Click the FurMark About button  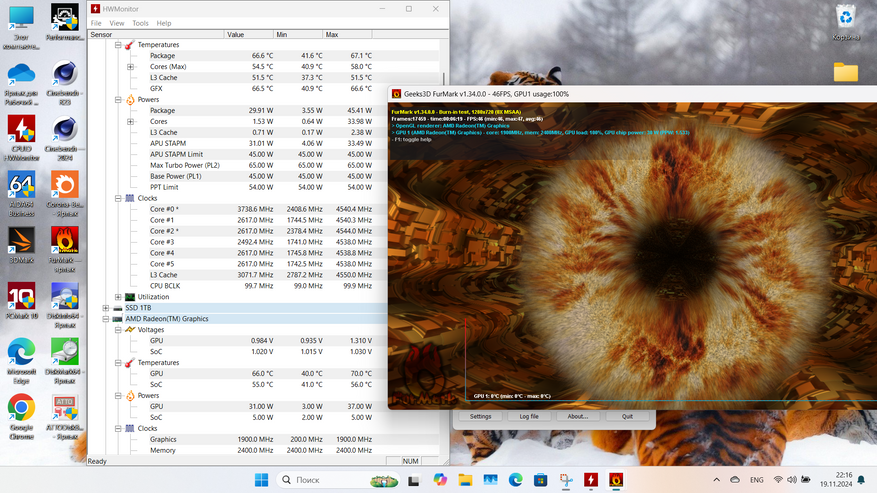(578, 416)
